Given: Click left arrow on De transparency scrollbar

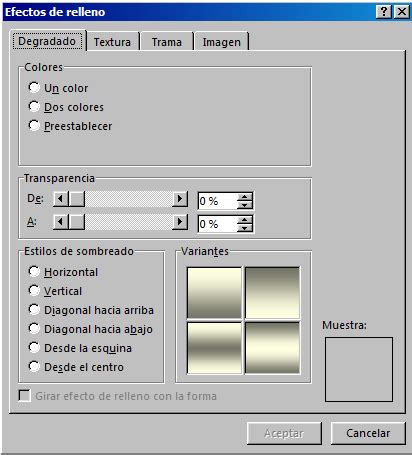Looking at the screenshot, I should 60,199.
